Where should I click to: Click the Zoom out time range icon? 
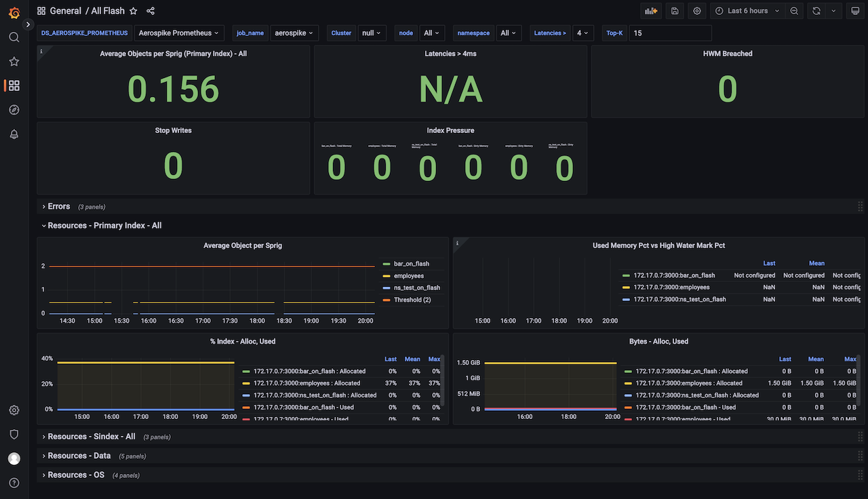tap(794, 11)
